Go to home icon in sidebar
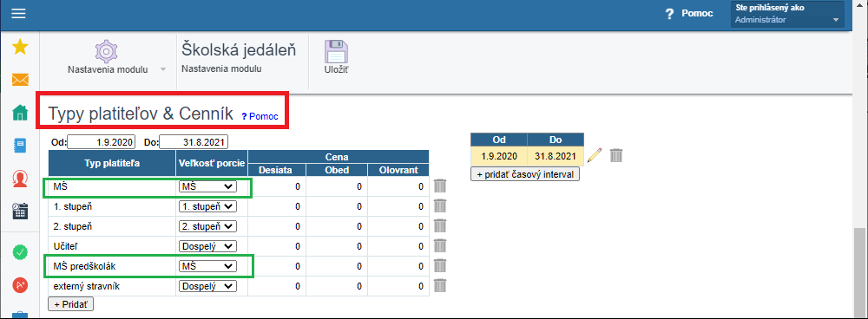 pos(20,113)
